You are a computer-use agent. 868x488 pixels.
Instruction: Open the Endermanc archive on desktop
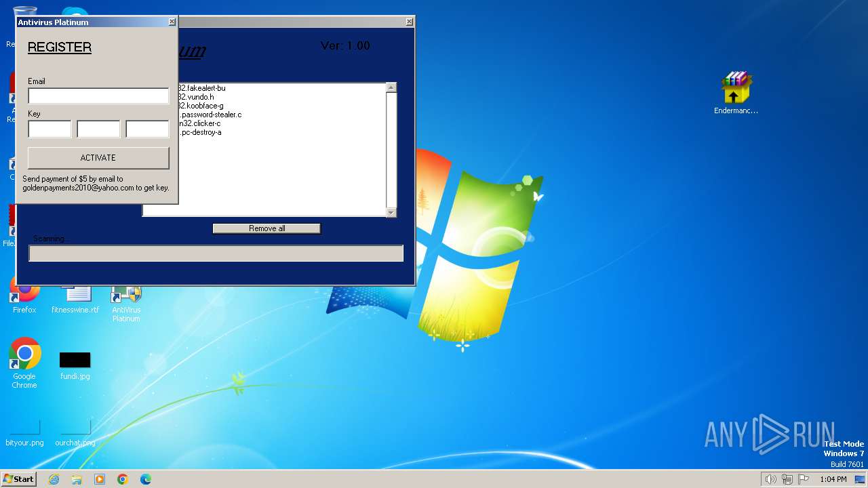click(x=736, y=93)
